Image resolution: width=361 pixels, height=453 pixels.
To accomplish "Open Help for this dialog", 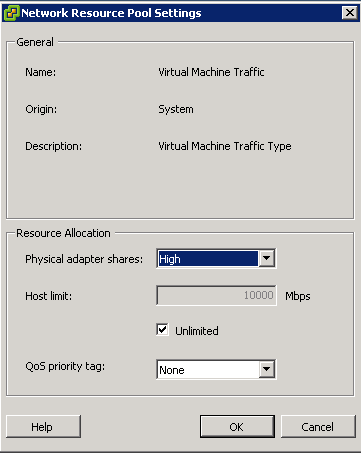I will [x=43, y=426].
